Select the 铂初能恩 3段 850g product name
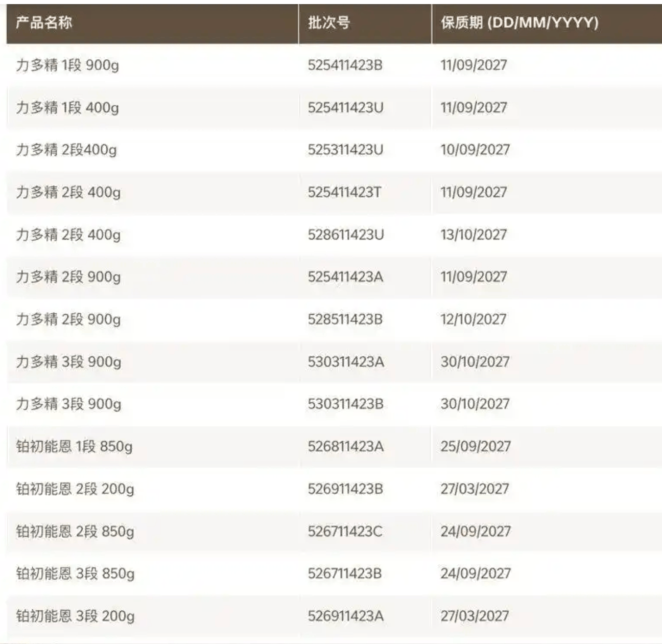 [x=75, y=573]
